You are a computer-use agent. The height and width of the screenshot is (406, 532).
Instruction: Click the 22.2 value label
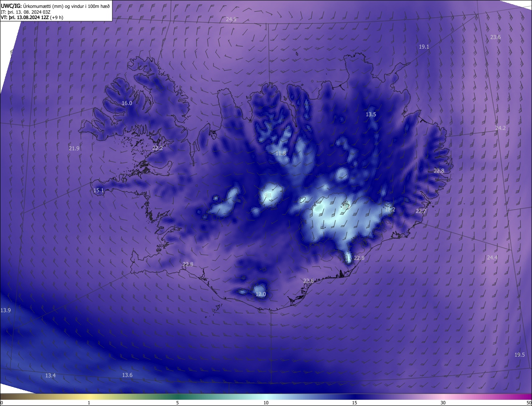(x=158, y=148)
